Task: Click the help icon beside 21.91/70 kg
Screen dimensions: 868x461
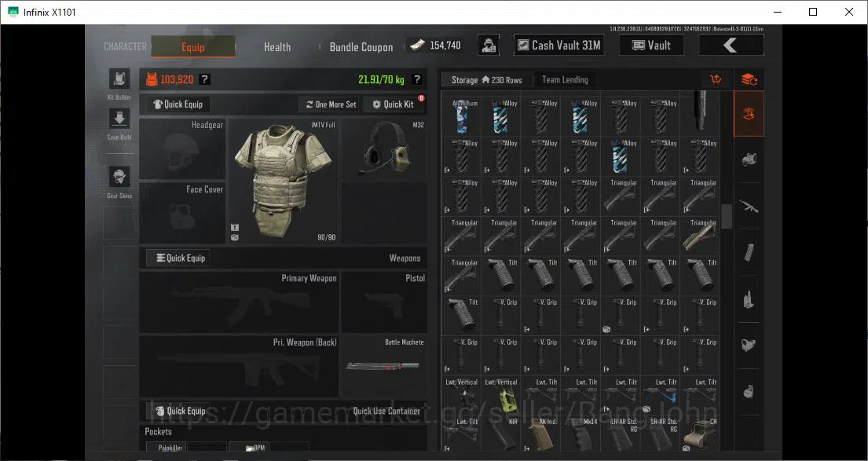Action: click(417, 79)
